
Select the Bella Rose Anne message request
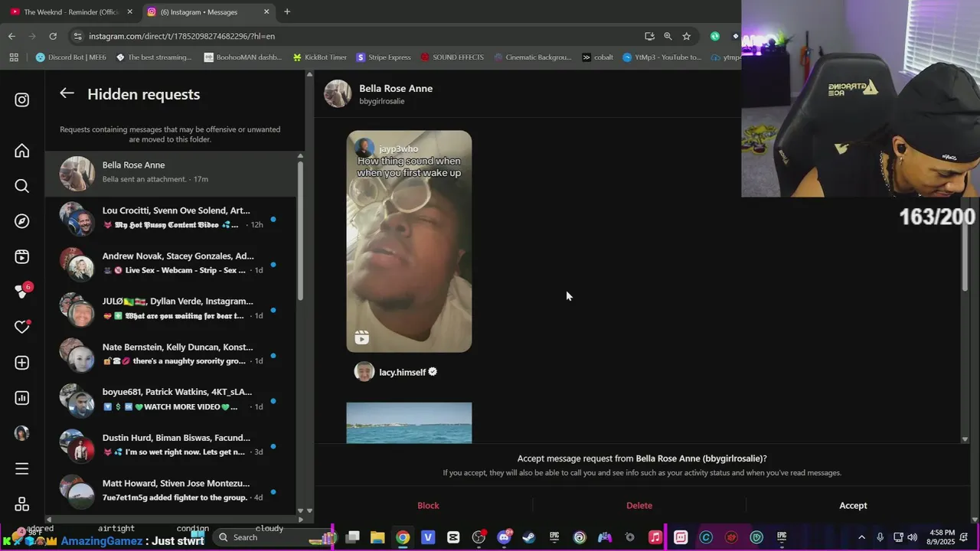(170, 173)
